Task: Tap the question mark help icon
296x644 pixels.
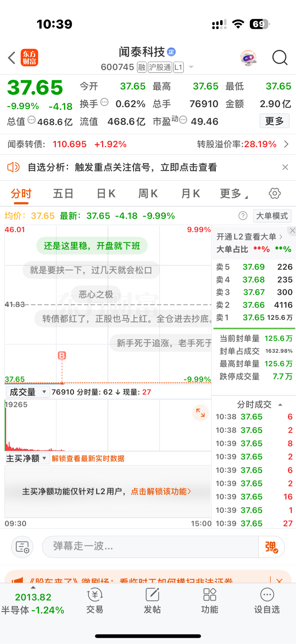Action: (243, 216)
